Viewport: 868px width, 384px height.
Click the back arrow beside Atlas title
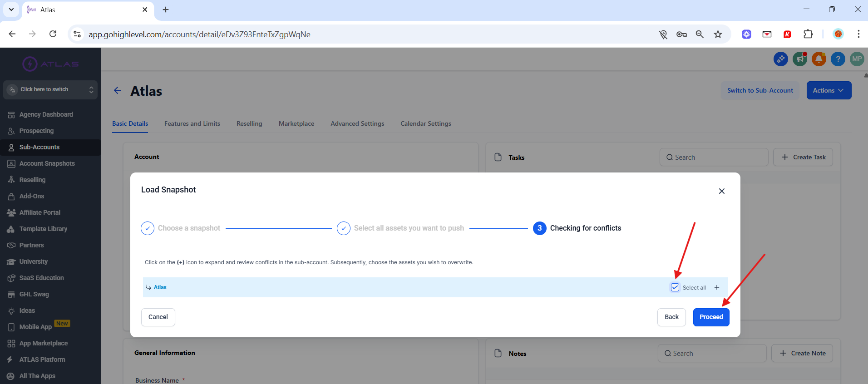[118, 90]
